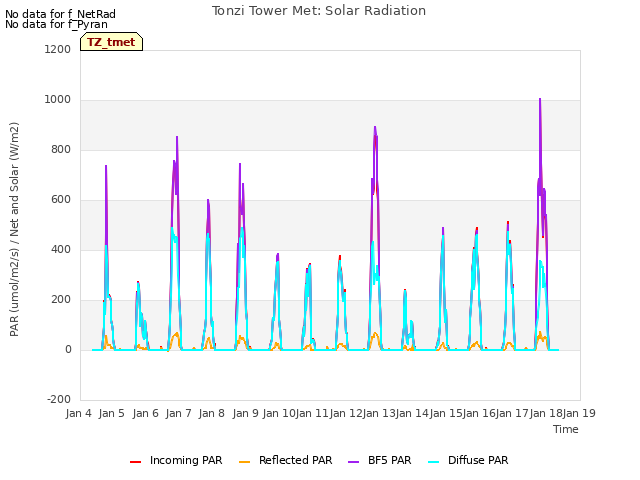Toggle the Diffuse PAR legend entry

coord(468,460)
